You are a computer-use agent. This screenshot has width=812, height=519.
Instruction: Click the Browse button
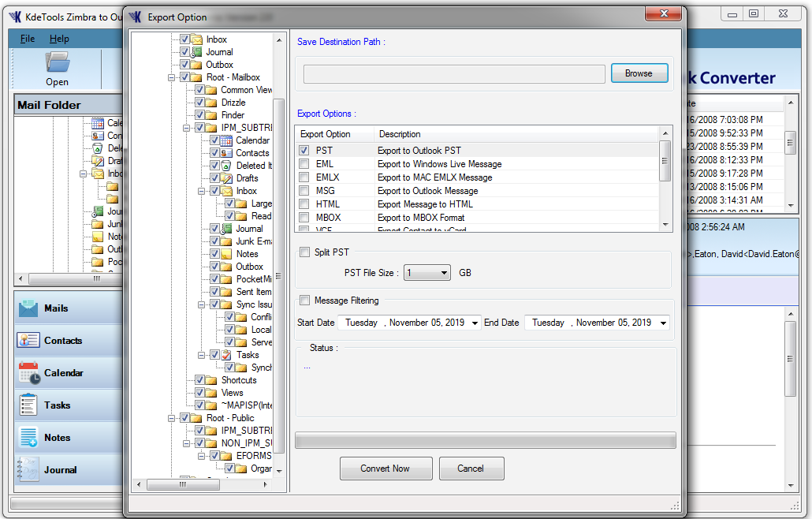(639, 73)
